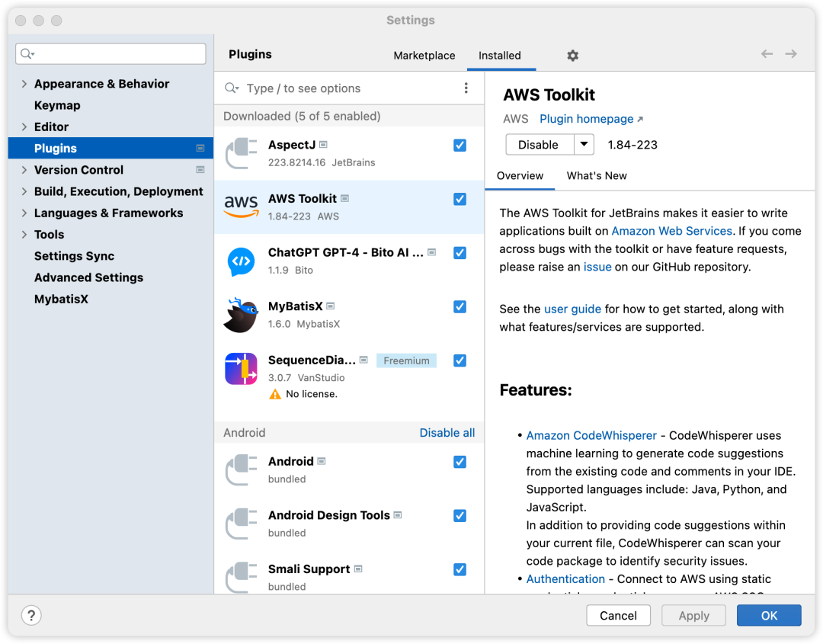Viewport: 823px width, 644px height.
Task: Toggle the SequenceDiagram plugin checkbox
Action: pos(460,360)
